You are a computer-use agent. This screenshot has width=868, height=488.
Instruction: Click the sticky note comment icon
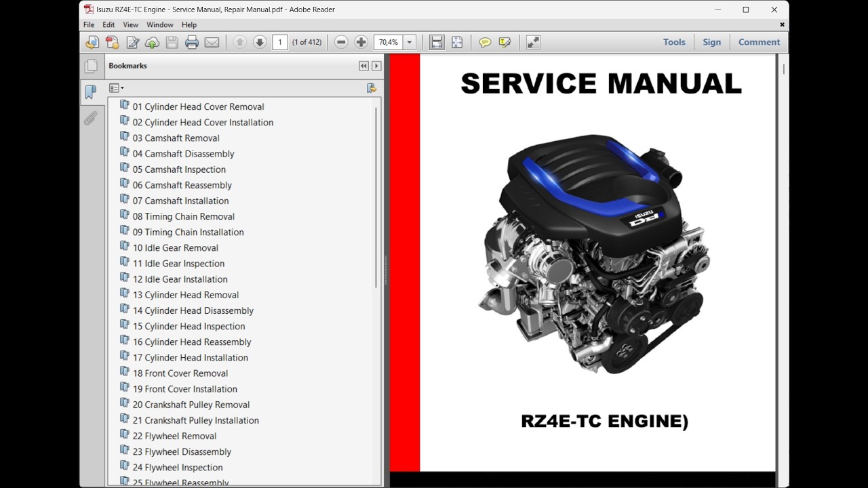pos(485,42)
